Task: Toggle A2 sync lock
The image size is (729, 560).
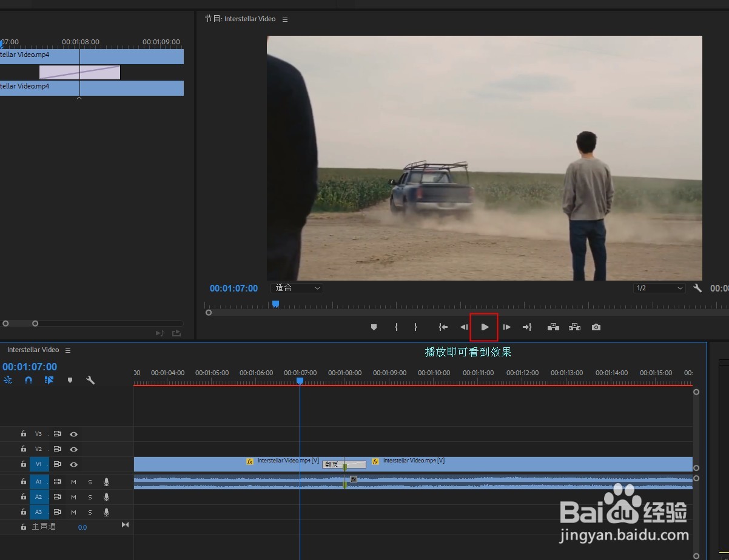Action: click(x=58, y=497)
